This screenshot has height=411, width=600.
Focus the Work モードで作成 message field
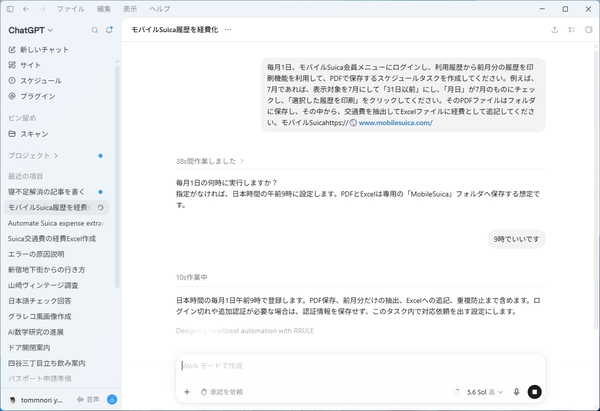(x=360, y=366)
